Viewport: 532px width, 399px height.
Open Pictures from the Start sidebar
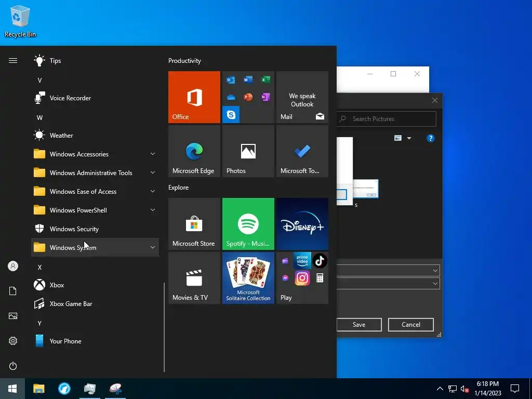13,316
